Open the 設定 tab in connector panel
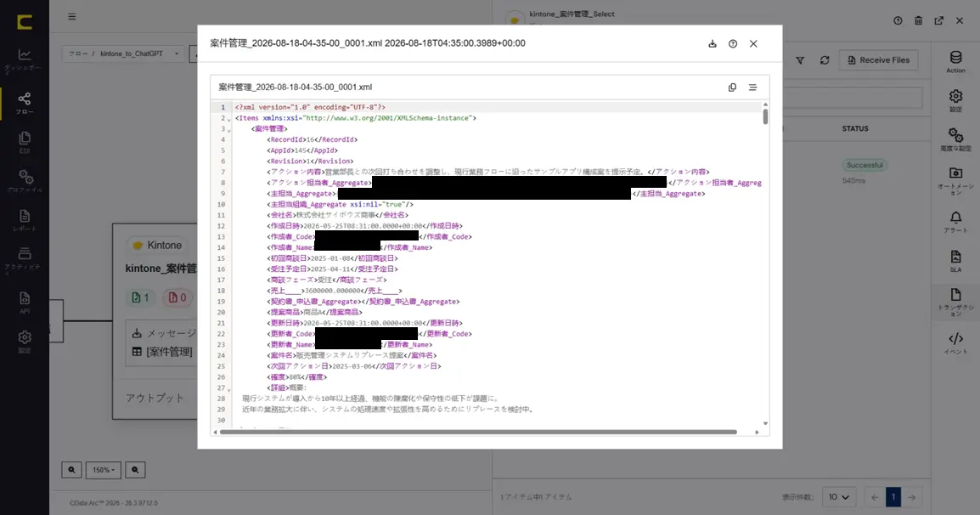 [955, 101]
